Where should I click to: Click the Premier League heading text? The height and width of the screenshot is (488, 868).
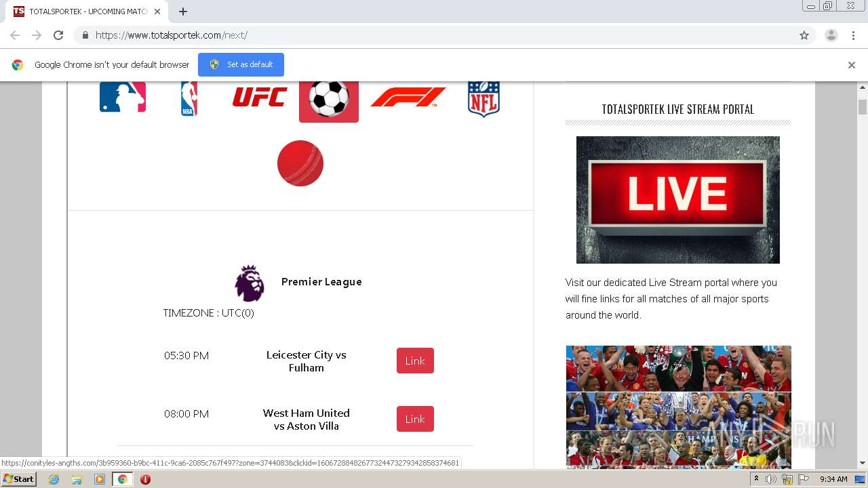tap(321, 282)
